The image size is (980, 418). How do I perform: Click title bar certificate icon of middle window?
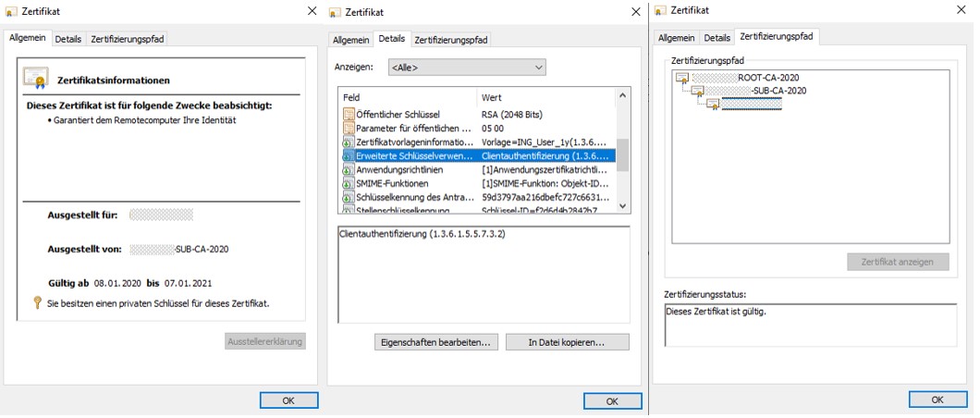coord(335,13)
